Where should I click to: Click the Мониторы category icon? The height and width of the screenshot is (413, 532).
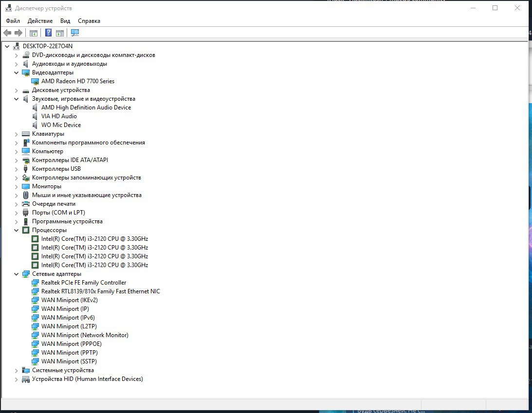tap(26, 186)
